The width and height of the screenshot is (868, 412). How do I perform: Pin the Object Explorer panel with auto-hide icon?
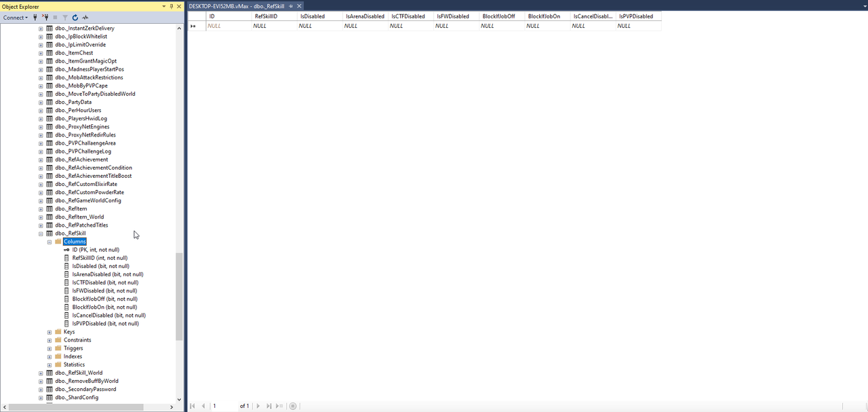click(172, 7)
